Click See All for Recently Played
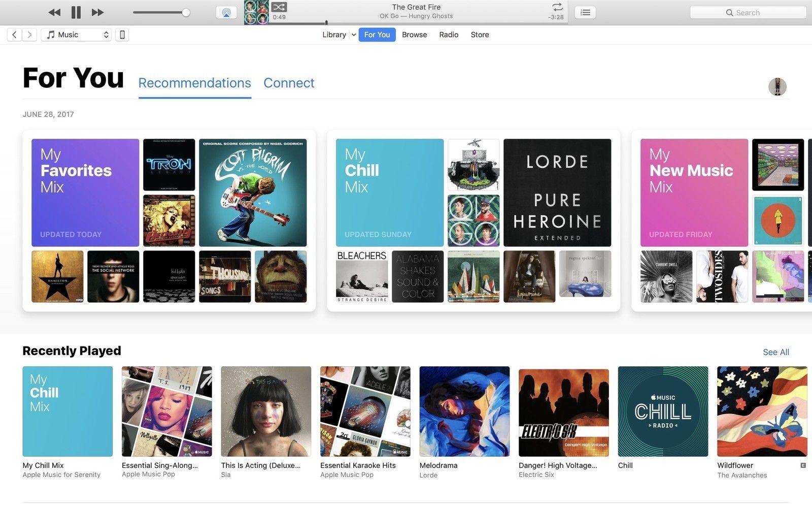Viewport: 812px width, 508px height. coord(775,352)
